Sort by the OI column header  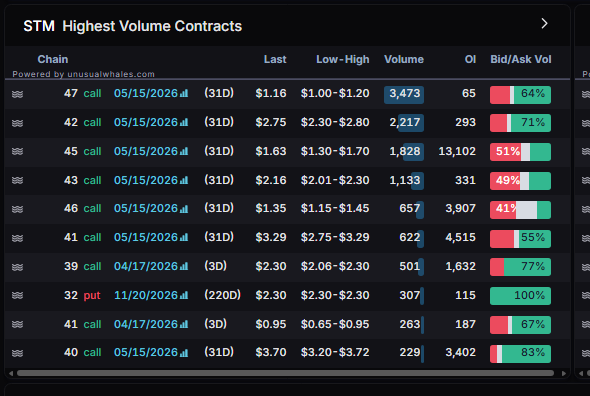click(470, 59)
